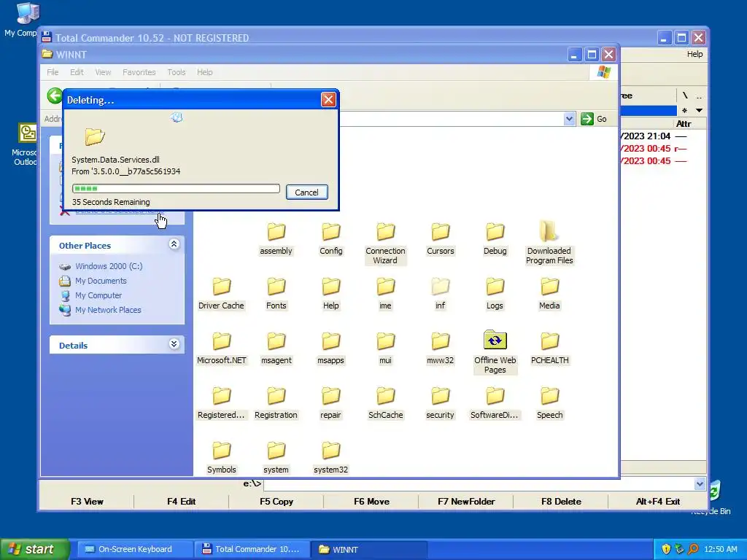Select the mww32 folder
The width and height of the screenshot is (747, 560).
point(440,349)
